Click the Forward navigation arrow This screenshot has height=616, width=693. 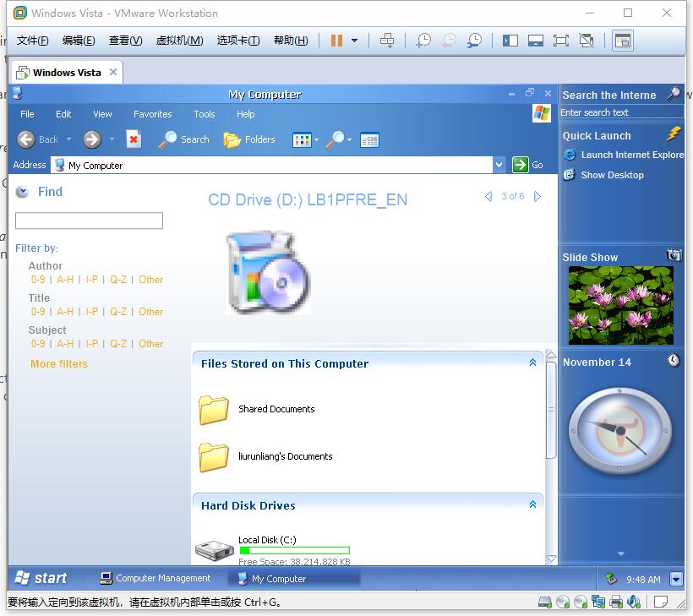click(92, 139)
